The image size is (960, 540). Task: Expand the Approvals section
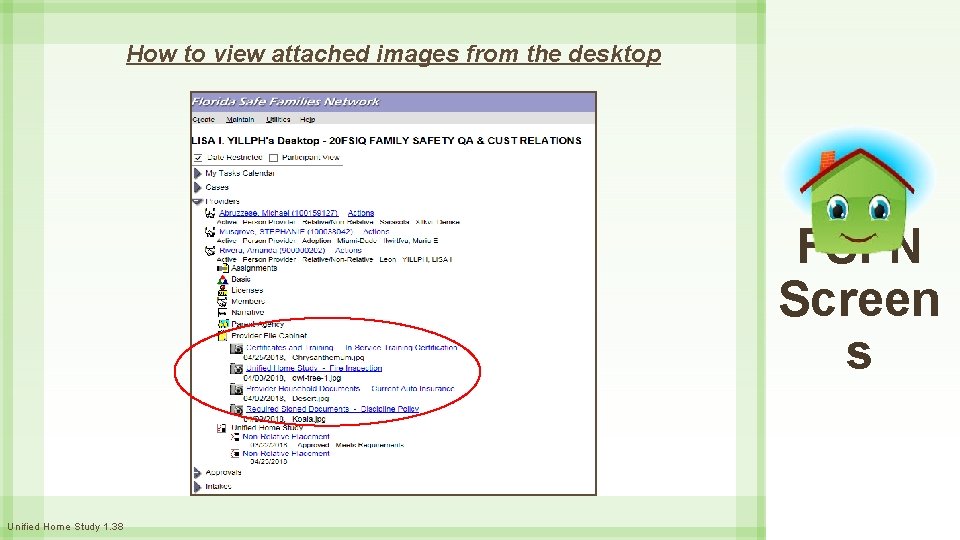coord(198,473)
